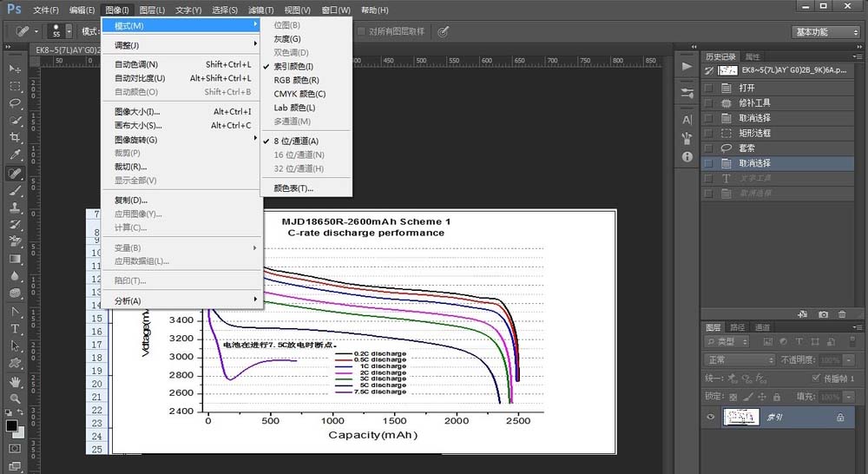Click the trash icon in History panel
Screen dimensions: 868x474
[842, 313]
